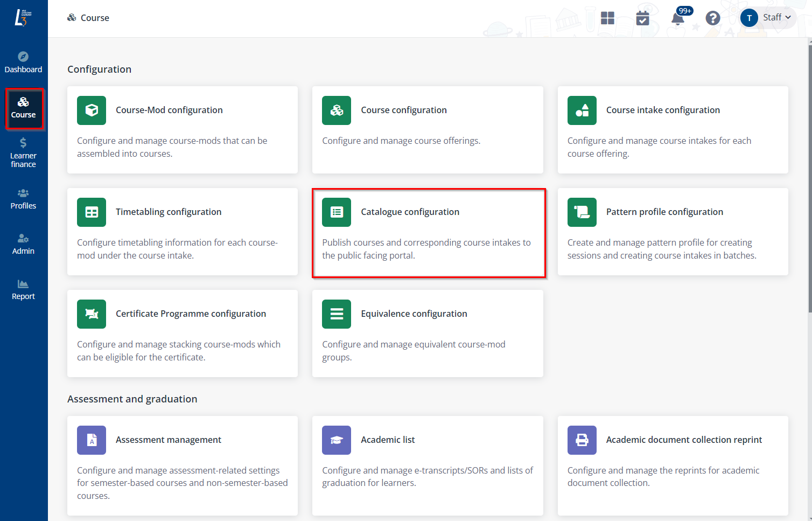Click the Equivalence configuration lines icon
This screenshot has width=812, height=521.
(337, 314)
